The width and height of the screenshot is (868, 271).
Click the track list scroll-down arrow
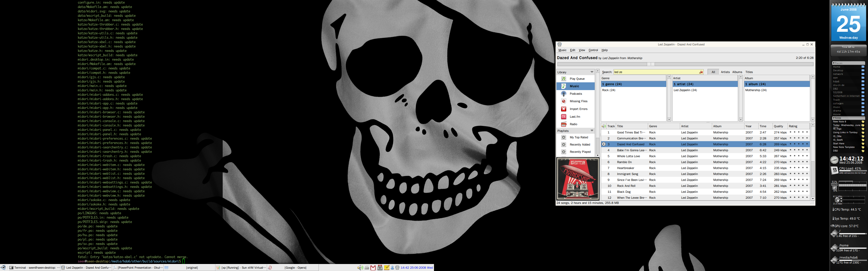pos(813,199)
